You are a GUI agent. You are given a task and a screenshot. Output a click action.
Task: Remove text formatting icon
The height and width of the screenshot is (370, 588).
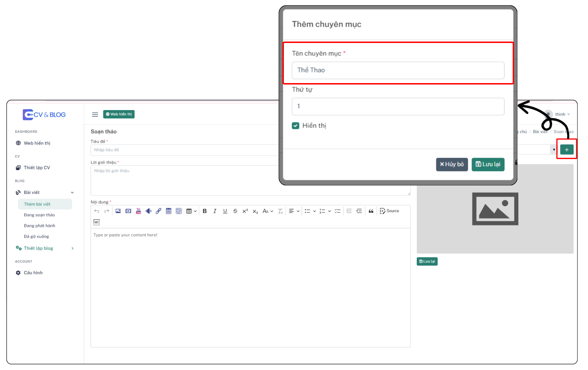coord(280,211)
